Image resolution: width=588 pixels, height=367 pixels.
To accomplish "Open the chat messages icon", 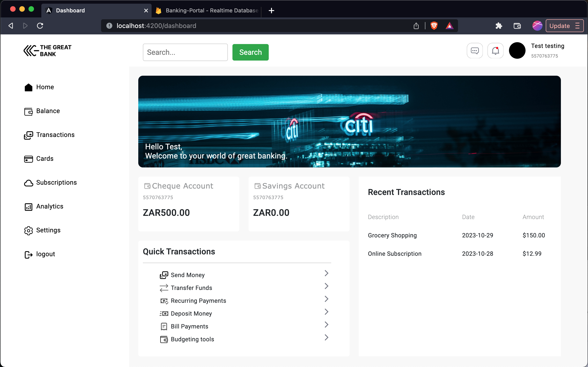I will [475, 50].
